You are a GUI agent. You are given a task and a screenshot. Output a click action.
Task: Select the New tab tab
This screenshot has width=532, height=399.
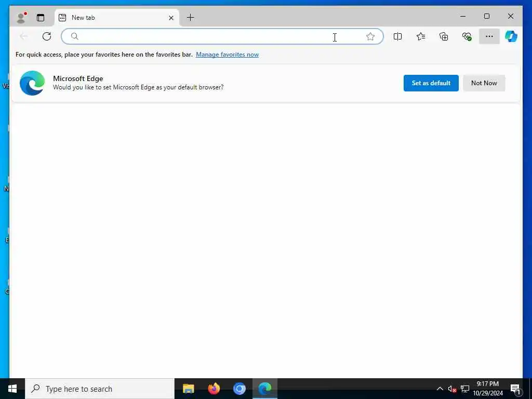(x=117, y=18)
